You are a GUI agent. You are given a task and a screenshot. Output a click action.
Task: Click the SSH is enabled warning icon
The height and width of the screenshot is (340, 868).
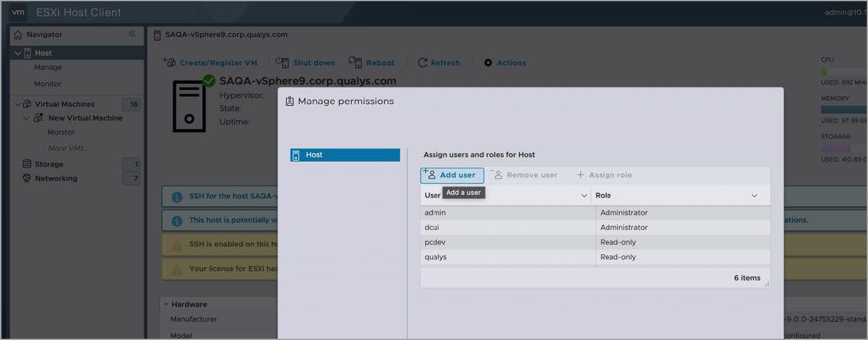pyautogui.click(x=177, y=245)
